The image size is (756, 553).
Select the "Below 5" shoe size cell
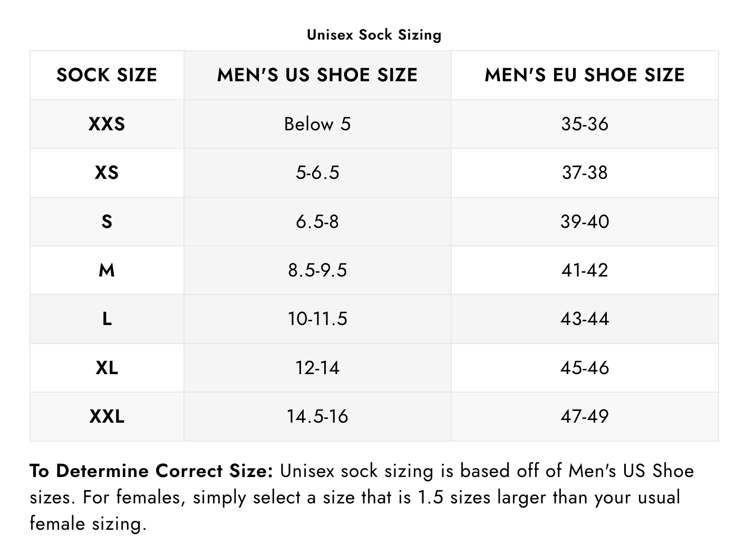pos(317,124)
